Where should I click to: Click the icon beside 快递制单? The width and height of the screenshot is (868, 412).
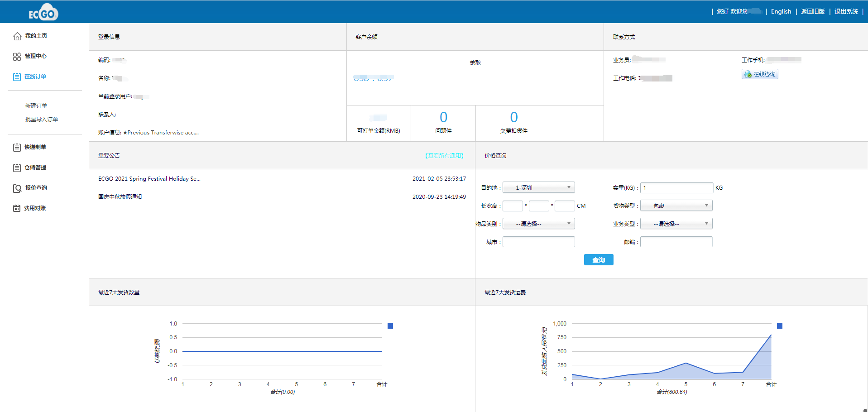pyautogui.click(x=17, y=148)
